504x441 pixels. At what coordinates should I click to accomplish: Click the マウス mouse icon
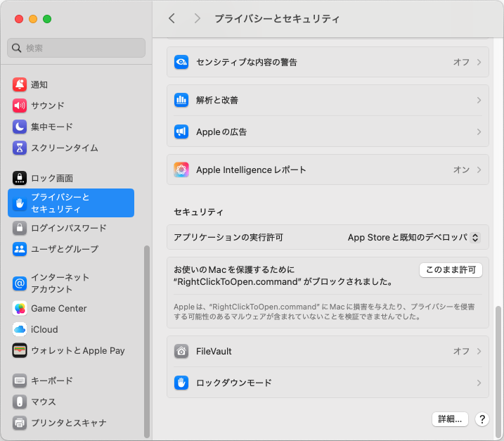(x=20, y=402)
